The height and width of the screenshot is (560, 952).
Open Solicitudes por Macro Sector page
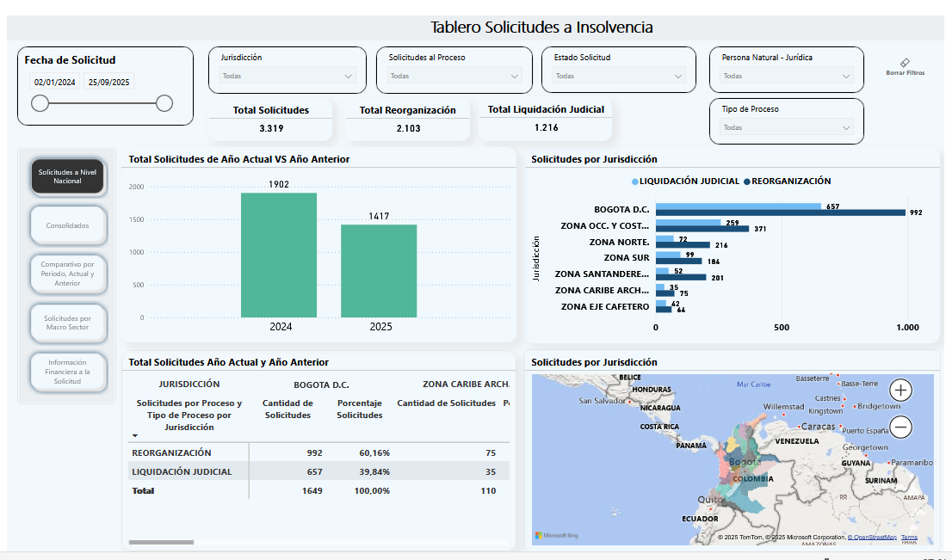pyautogui.click(x=68, y=323)
